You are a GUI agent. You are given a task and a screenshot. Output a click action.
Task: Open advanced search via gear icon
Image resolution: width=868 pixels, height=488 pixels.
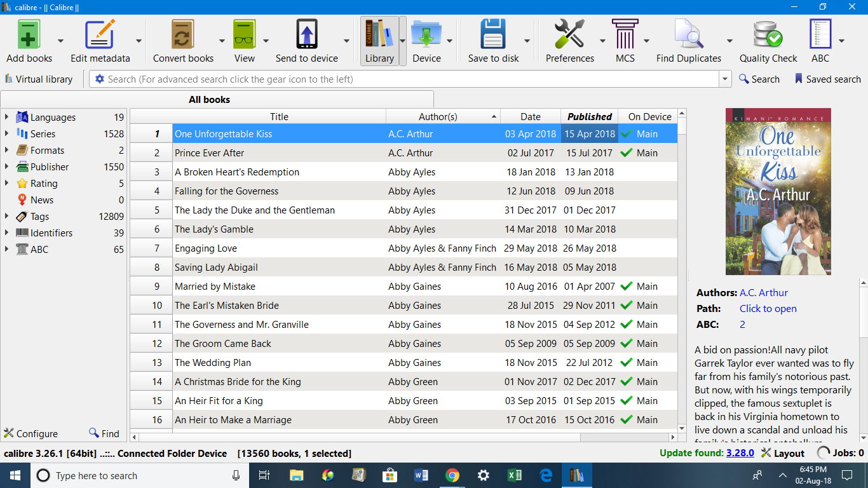(x=99, y=79)
